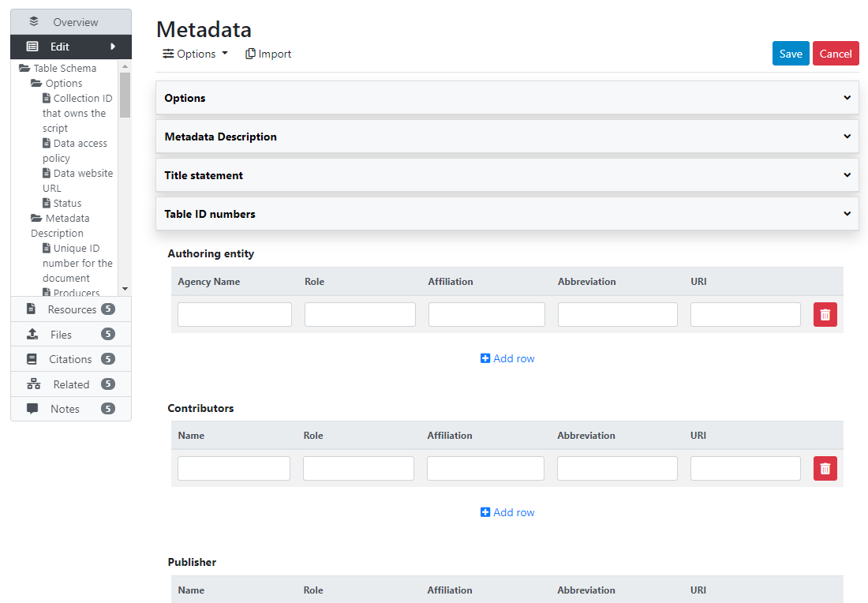Image resolution: width=868 pixels, height=603 pixels.
Task: Open the Citations section
Action: 71,359
